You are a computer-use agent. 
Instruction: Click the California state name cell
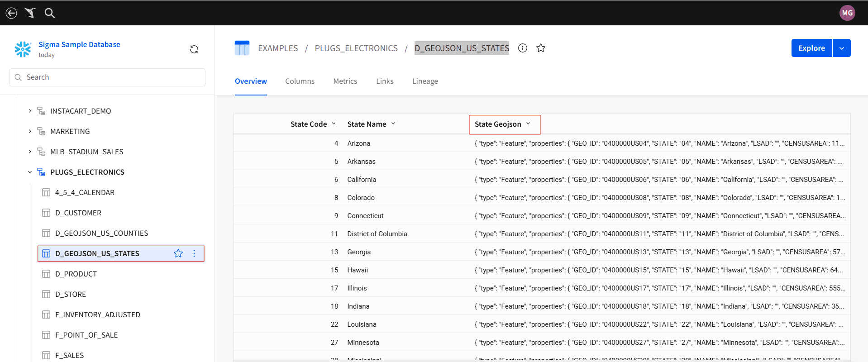point(362,180)
